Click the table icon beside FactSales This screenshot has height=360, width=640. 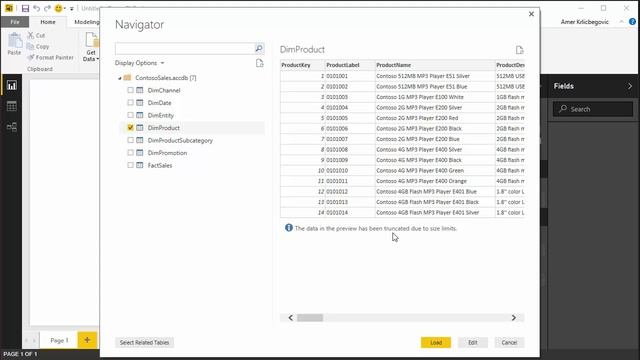point(140,165)
